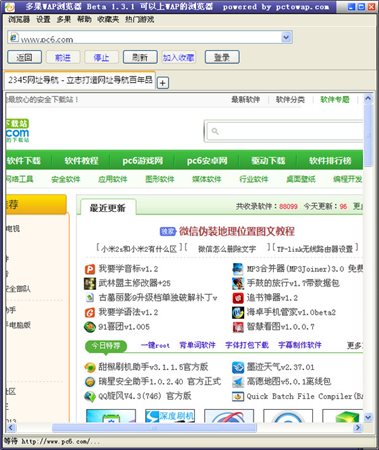This screenshot has width=379, height=450.
Task: Click the 武林盟主修改器+25 icon
Action: click(90, 283)
